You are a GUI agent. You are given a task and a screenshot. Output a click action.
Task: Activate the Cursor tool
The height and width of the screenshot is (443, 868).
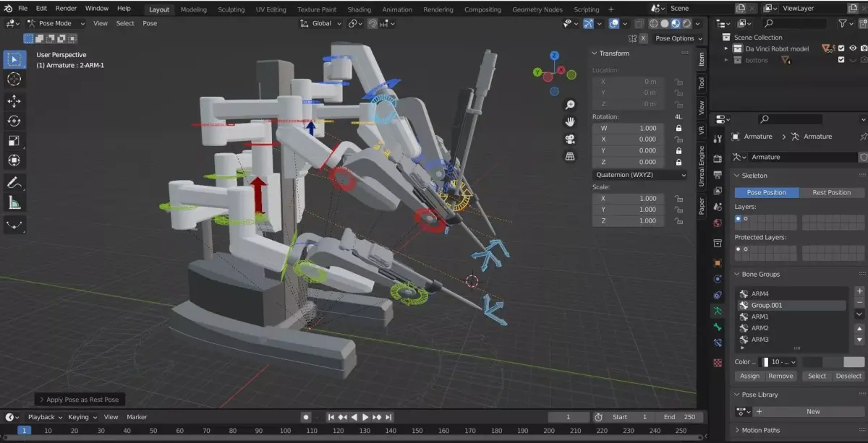coord(14,79)
